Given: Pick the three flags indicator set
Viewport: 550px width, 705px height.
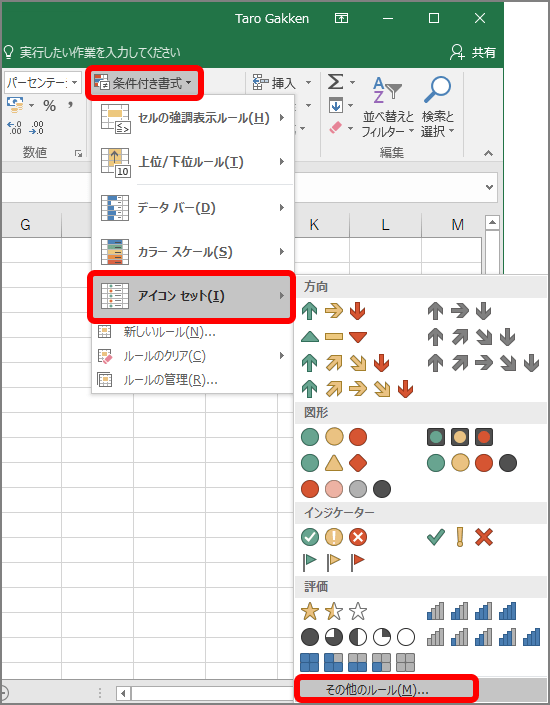Looking at the screenshot, I should tap(333, 562).
